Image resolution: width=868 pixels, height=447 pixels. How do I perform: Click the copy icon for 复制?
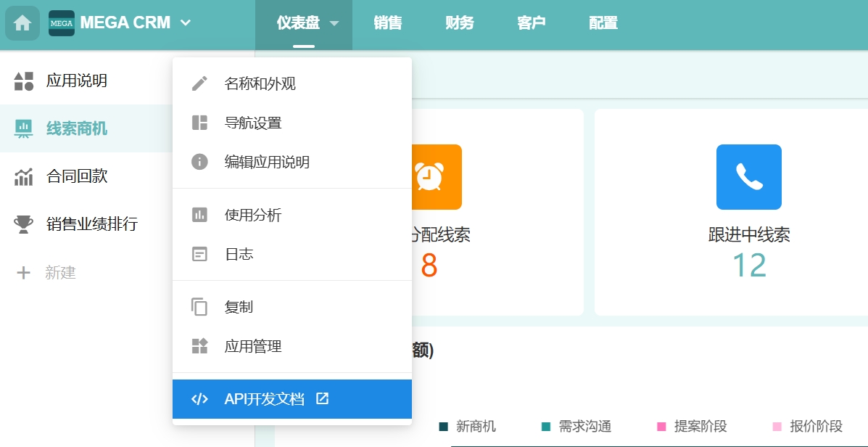[x=199, y=307]
